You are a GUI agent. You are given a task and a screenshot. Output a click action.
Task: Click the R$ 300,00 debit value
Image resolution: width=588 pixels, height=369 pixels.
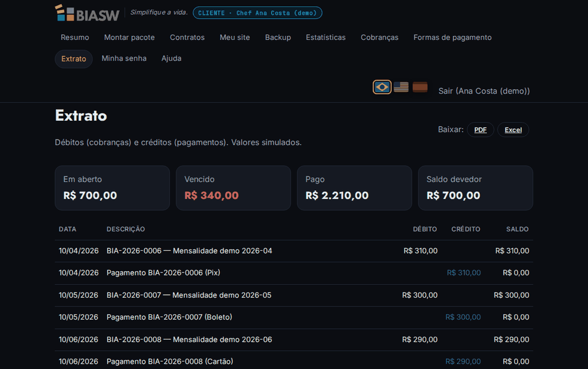tap(420, 295)
